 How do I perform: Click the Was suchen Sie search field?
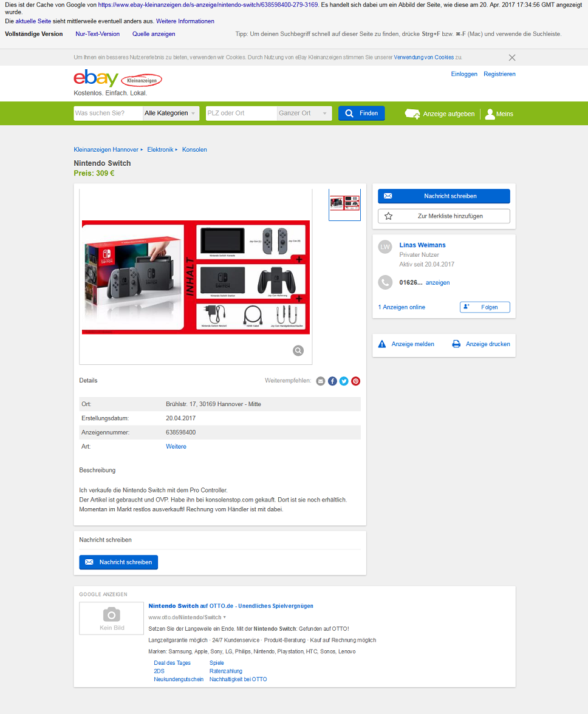(108, 114)
